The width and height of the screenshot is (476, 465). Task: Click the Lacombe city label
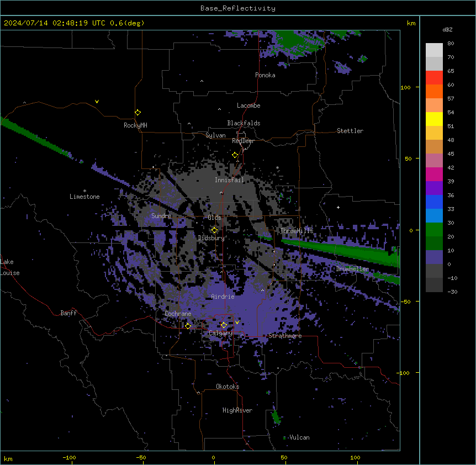click(x=248, y=105)
